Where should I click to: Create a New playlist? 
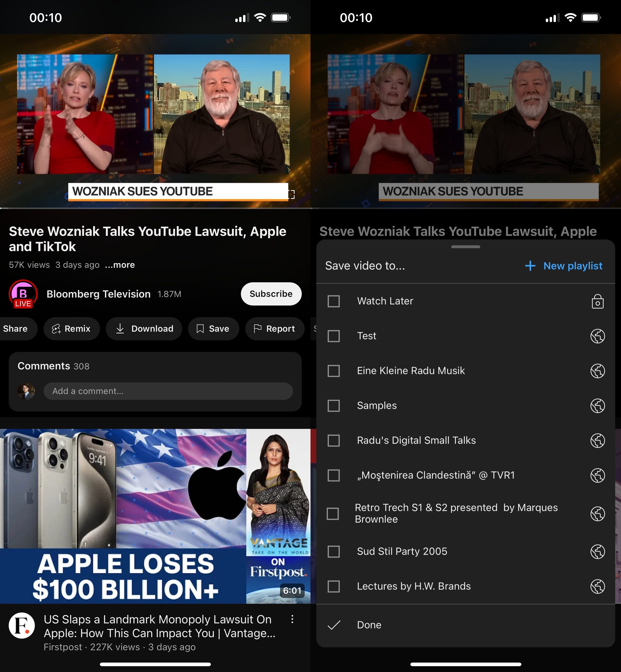click(x=563, y=266)
